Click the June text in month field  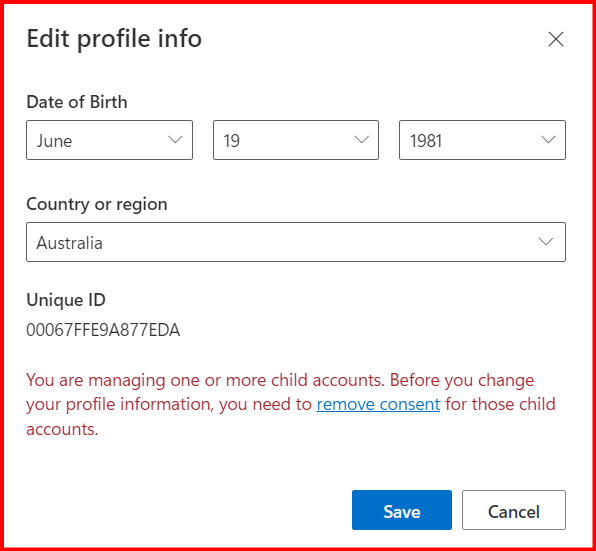point(54,141)
